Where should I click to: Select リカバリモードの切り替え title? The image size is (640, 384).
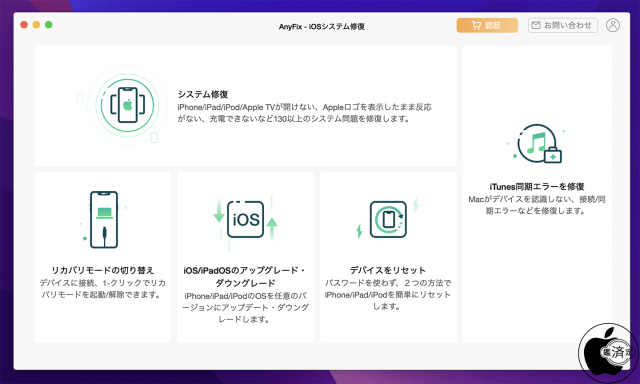click(103, 270)
